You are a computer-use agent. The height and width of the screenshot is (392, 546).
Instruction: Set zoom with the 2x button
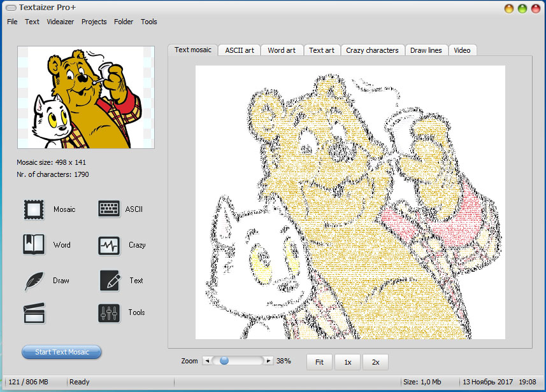(x=375, y=362)
